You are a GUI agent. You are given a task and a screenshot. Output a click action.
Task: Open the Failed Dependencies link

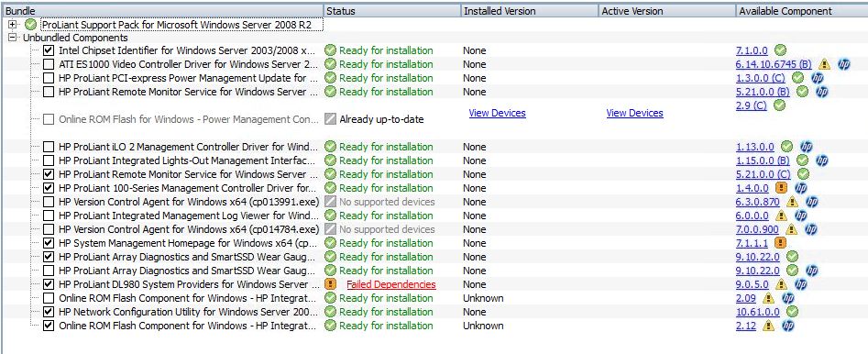391,284
